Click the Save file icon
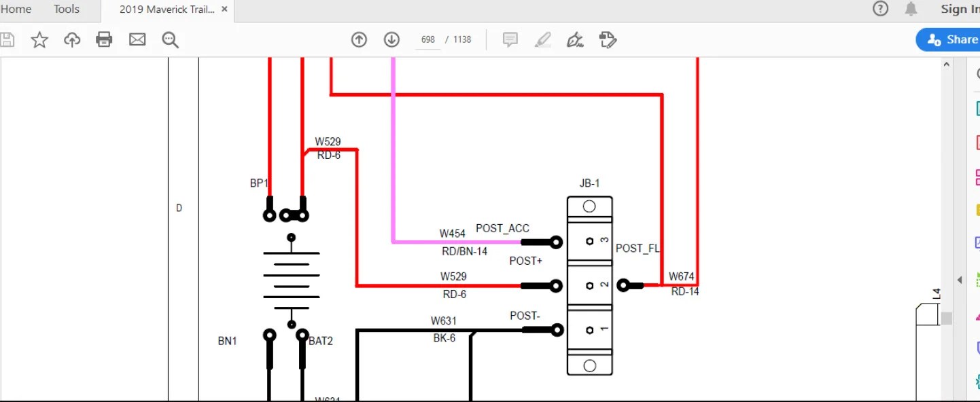Image resolution: width=980 pixels, height=402 pixels. click(7, 40)
